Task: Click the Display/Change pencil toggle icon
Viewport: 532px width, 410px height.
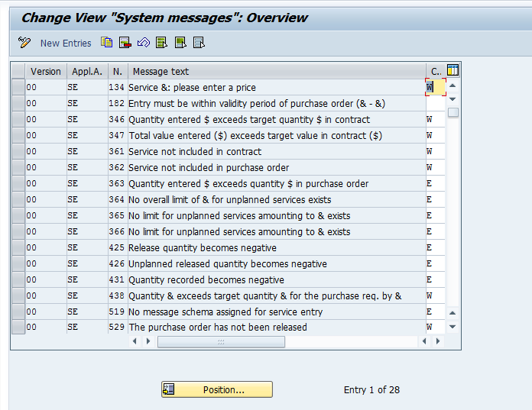Action: click(24, 43)
